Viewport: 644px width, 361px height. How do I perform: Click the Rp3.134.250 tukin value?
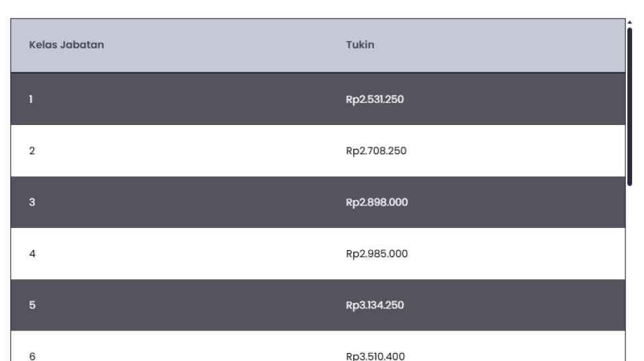pyautogui.click(x=375, y=306)
